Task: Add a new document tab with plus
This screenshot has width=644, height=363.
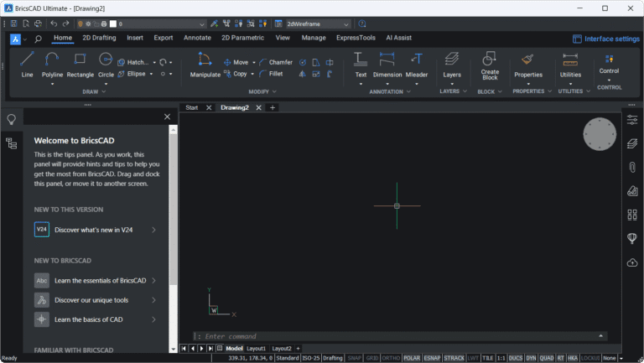Action: coord(273,107)
